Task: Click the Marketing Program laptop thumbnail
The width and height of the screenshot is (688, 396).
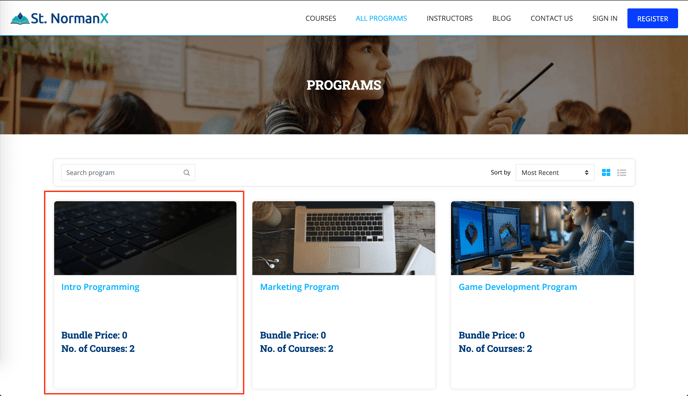Action: tap(344, 238)
